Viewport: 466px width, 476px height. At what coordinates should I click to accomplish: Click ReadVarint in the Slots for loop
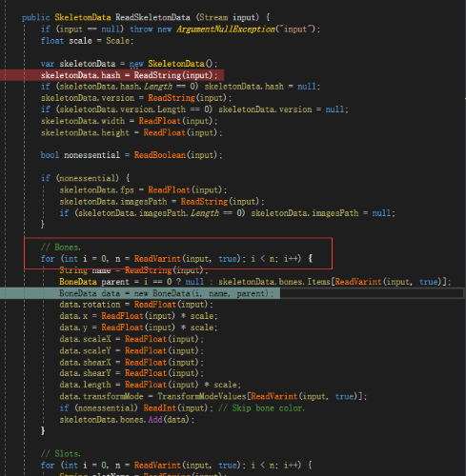[x=157, y=466]
